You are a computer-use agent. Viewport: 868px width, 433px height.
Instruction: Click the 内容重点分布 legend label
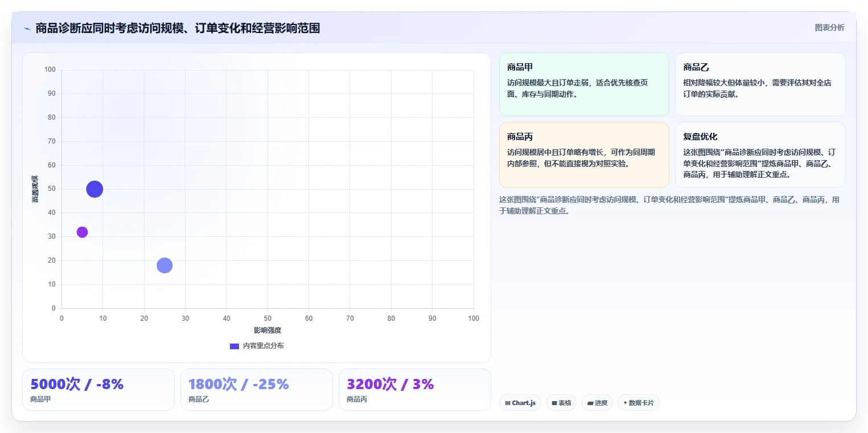[x=263, y=346]
